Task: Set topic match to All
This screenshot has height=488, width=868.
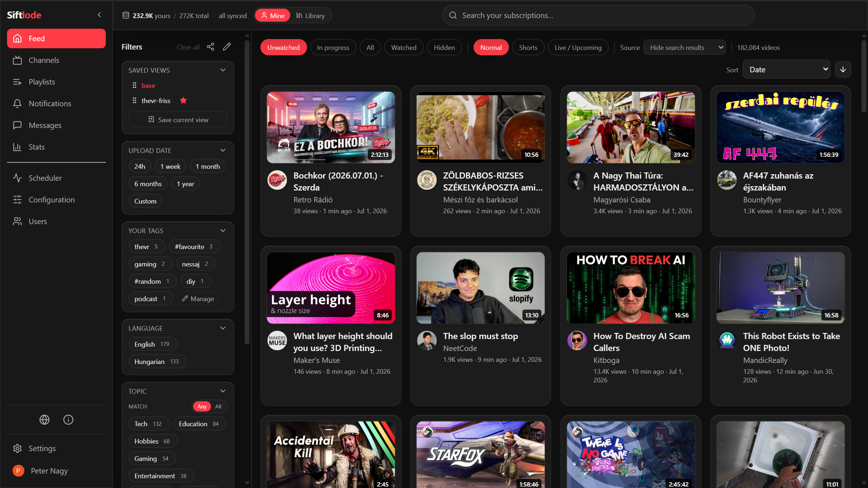Action: [218, 406]
